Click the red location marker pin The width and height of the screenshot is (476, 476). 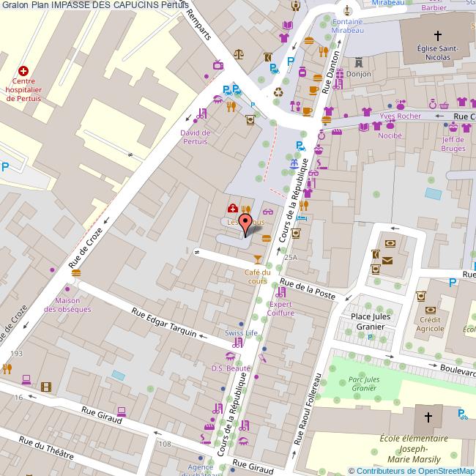[247, 223]
